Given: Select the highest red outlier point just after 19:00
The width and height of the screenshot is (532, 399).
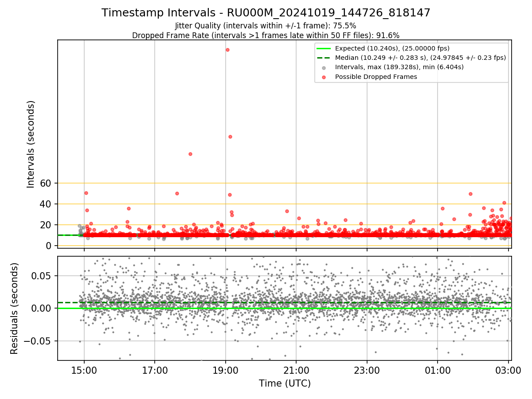Looking at the screenshot, I should pos(227,50).
